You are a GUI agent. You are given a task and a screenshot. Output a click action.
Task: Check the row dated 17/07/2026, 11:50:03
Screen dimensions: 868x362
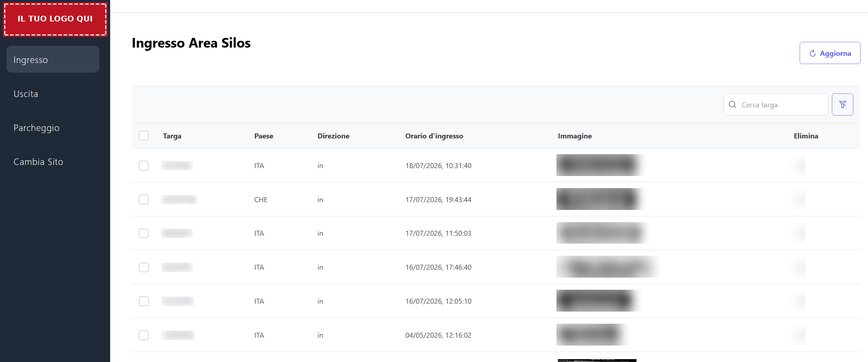point(144,233)
